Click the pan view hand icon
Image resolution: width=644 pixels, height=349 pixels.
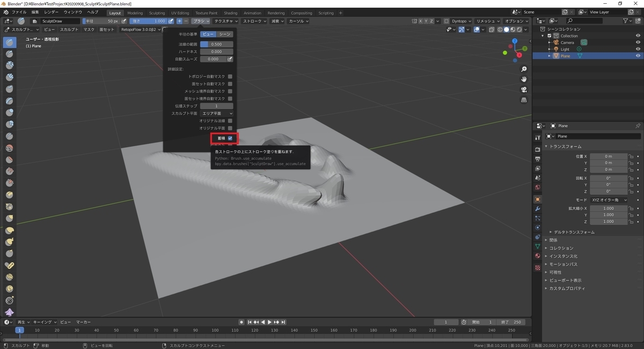(524, 79)
